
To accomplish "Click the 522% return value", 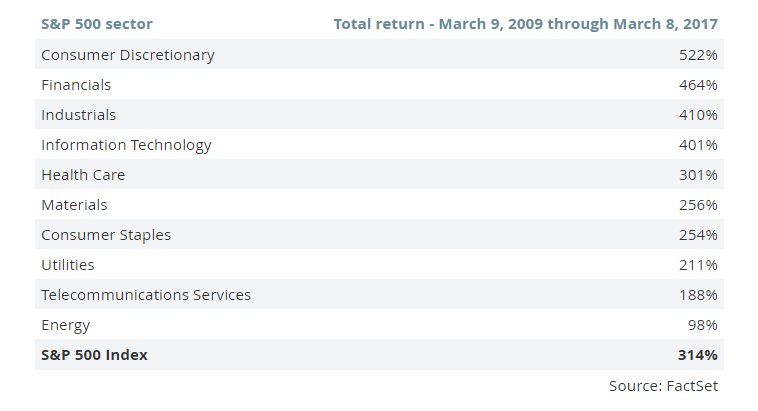I will [x=699, y=55].
